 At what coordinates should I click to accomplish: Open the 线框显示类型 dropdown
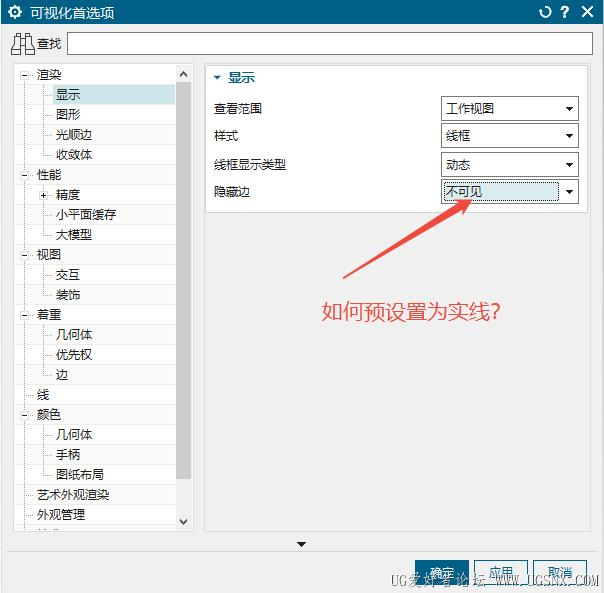[510, 165]
